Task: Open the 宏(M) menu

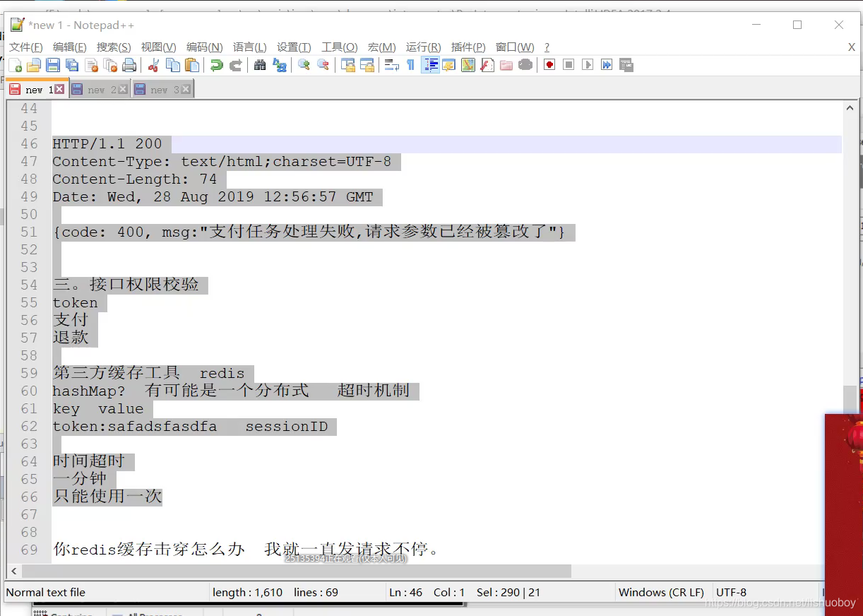Action: pyautogui.click(x=382, y=47)
